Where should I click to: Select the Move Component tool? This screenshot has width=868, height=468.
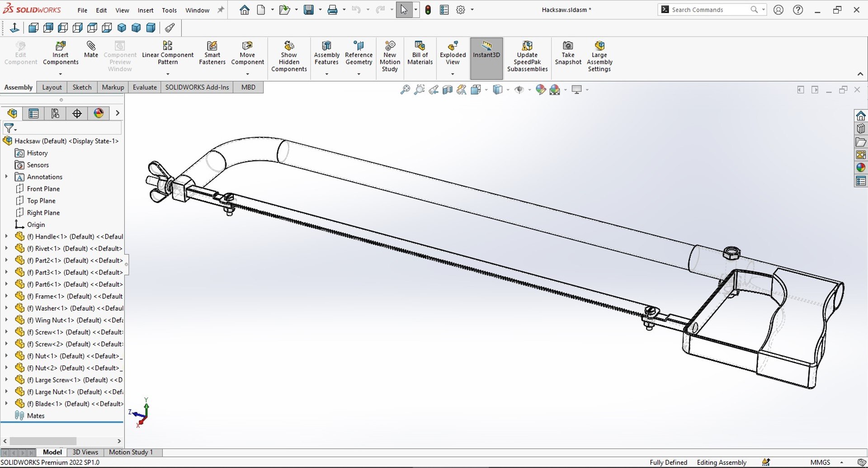[247, 53]
